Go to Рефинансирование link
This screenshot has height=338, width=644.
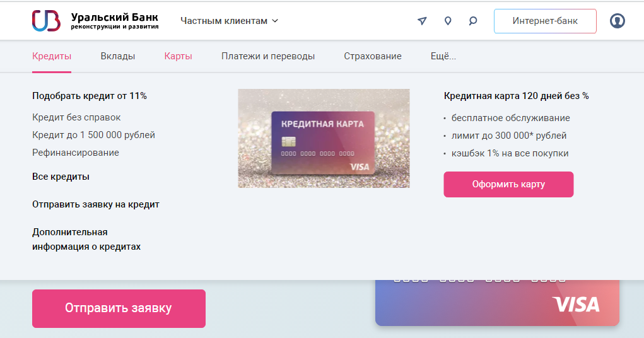(x=76, y=153)
